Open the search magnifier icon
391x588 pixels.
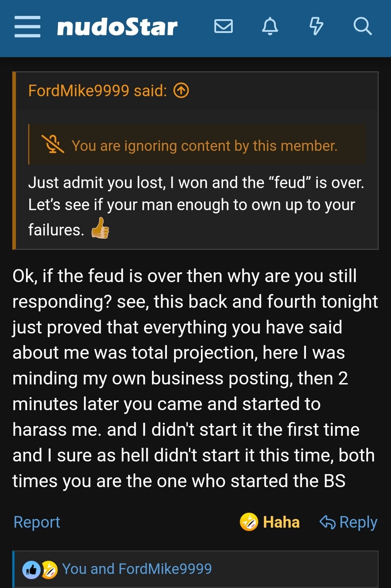tap(362, 26)
